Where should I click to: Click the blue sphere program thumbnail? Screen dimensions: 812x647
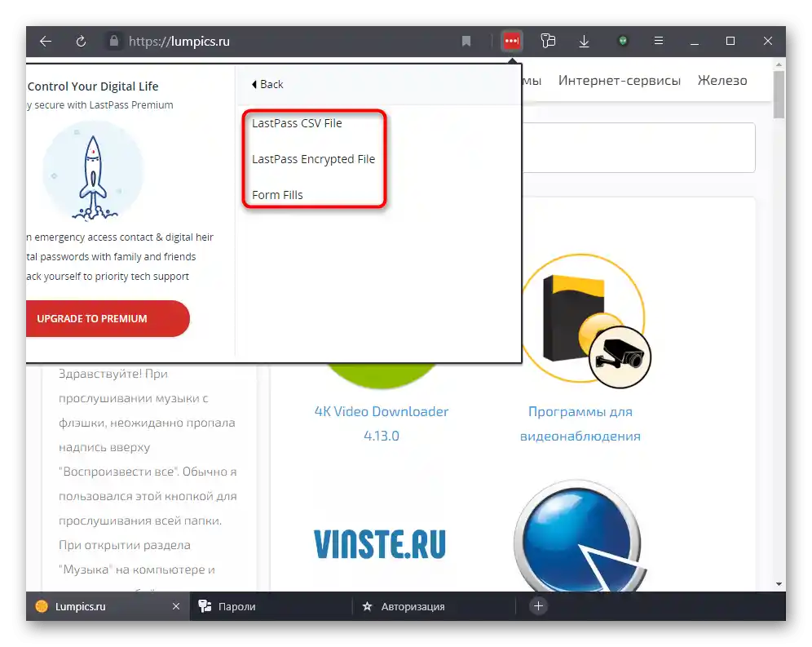tap(579, 537)
